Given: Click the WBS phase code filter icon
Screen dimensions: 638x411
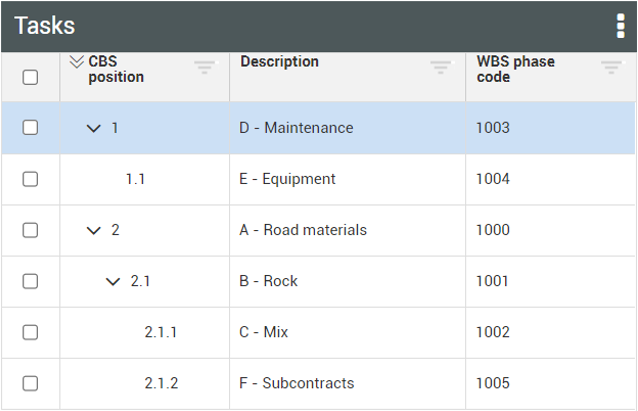Looking at the screenshot, I should (611, 68).
